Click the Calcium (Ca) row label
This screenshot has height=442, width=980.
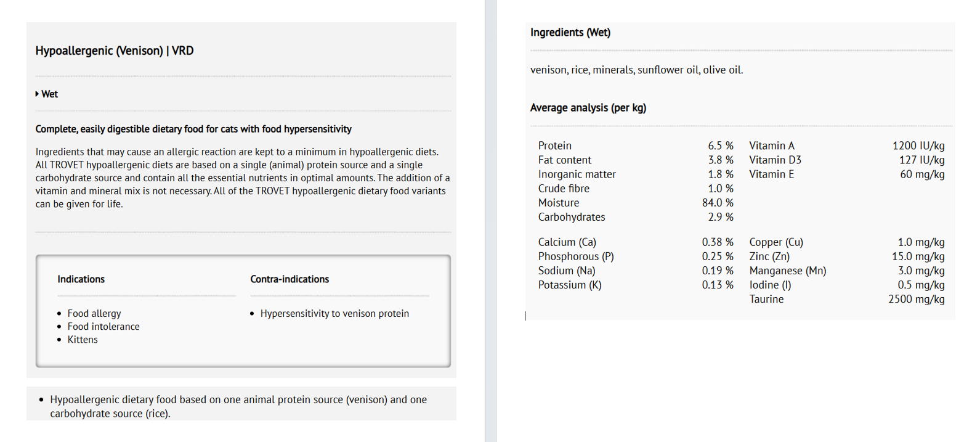pyautogui.click(x=567, y=242)
